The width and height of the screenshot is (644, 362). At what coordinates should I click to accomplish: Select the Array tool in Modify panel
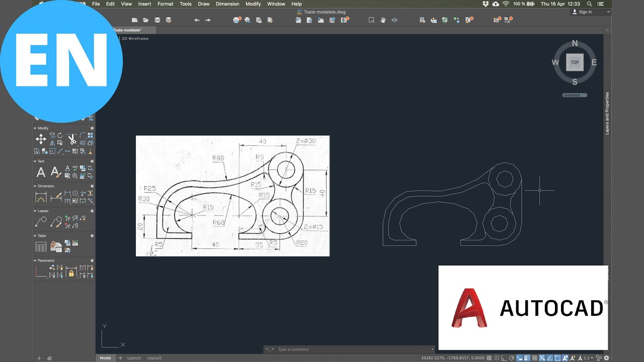pyautogui.click(x=91, y=135)
